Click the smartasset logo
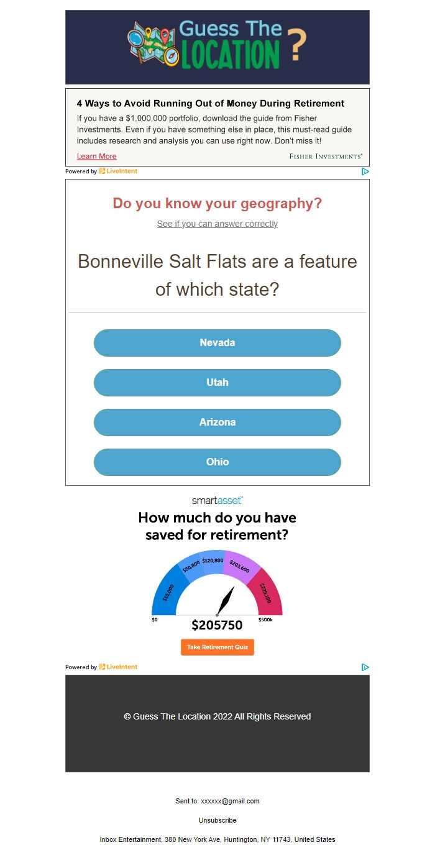 coord(217,500)
